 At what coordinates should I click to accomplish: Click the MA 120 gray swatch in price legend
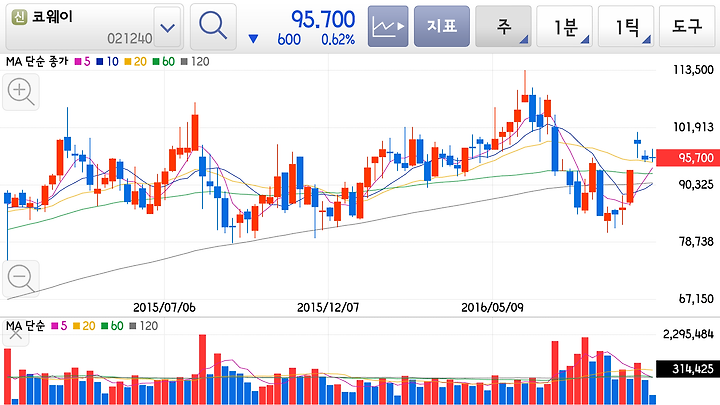coord(184,62)
